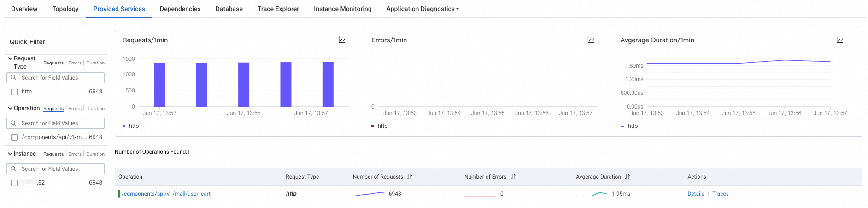Collapse the Operation filter section

(10, 108)
